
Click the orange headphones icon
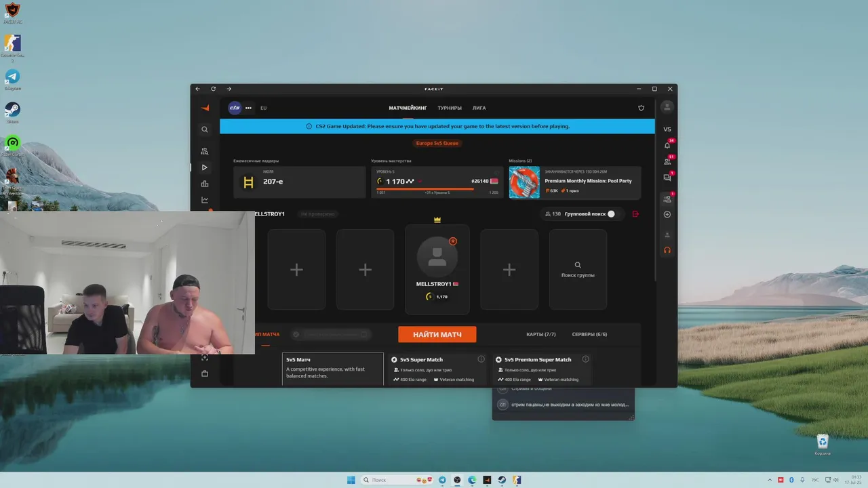pos(667,250)
